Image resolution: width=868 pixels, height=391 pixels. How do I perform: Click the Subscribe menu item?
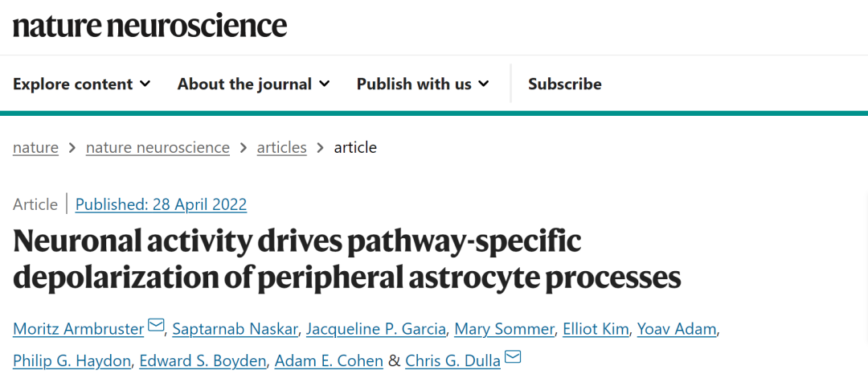(565, 84)
